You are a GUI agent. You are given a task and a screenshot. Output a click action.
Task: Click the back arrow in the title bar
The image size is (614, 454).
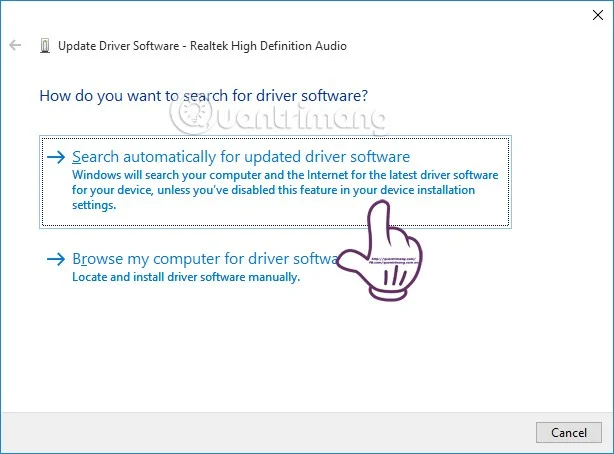pyautogui.click(x=15, y=46)
